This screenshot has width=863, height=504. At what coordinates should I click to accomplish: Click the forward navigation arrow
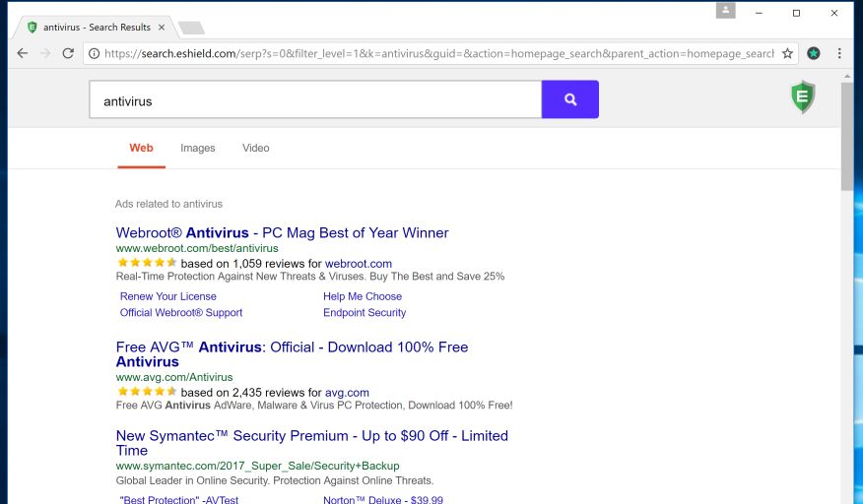coord(45,53)
